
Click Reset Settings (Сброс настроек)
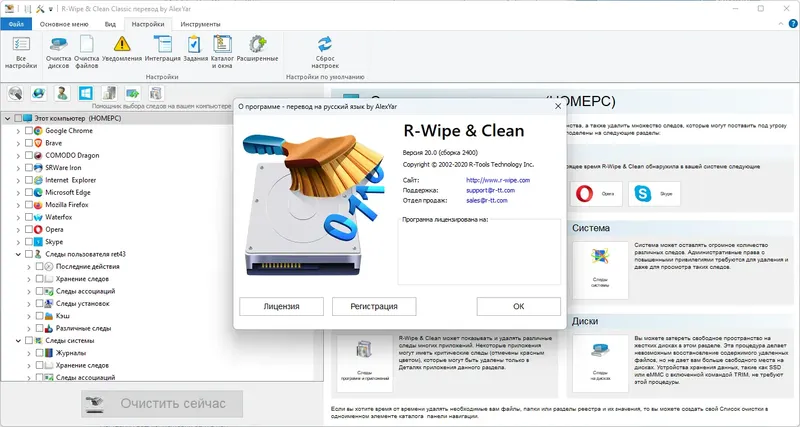(x=325, y=52)
